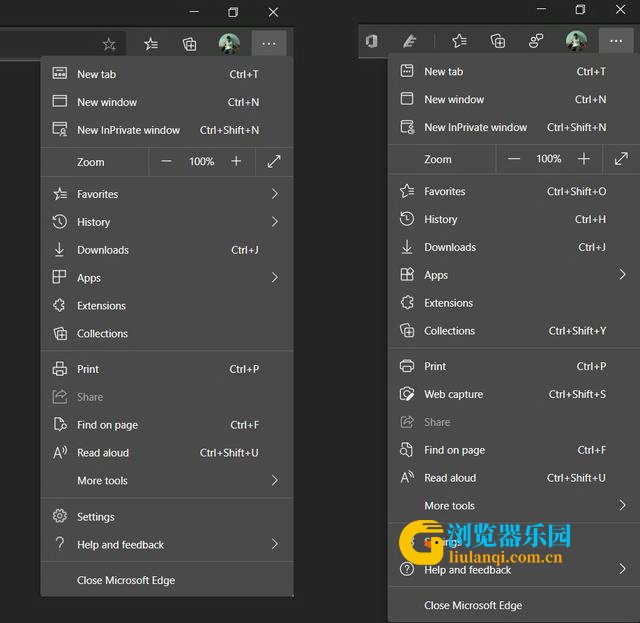Image resolution: width=640 pixels, height=623 pixels.
Task: Open Collections from right menu
Action: point(514,331)
